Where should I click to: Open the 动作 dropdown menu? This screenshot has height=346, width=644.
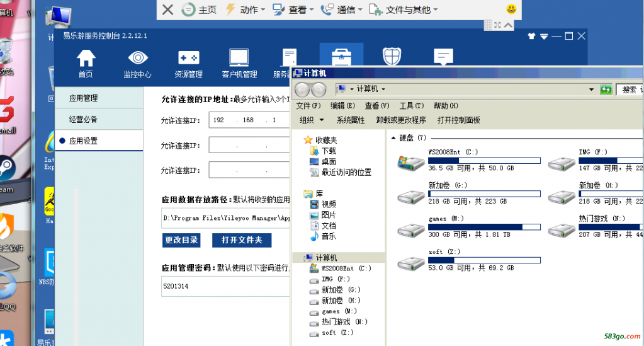coord(245,9)
